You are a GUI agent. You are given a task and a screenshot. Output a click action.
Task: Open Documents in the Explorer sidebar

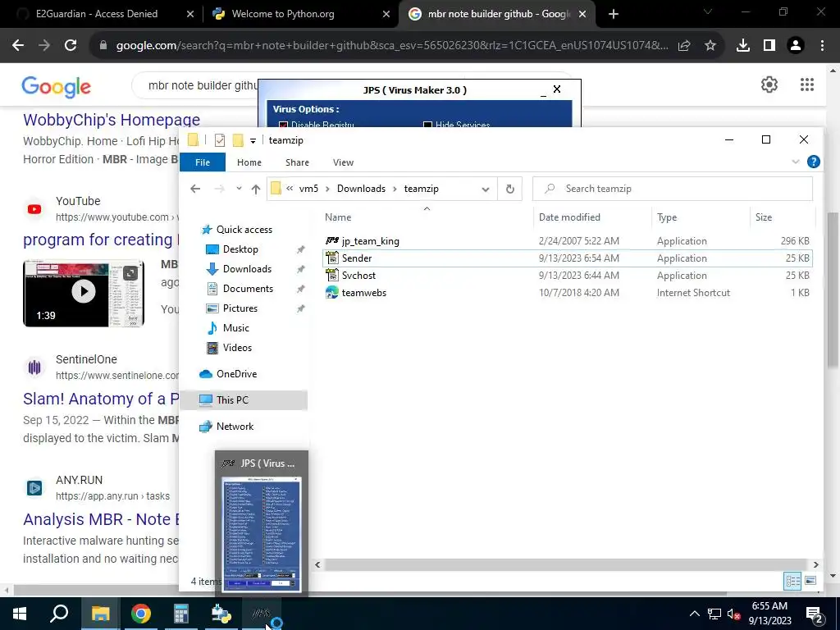[248, 289]
